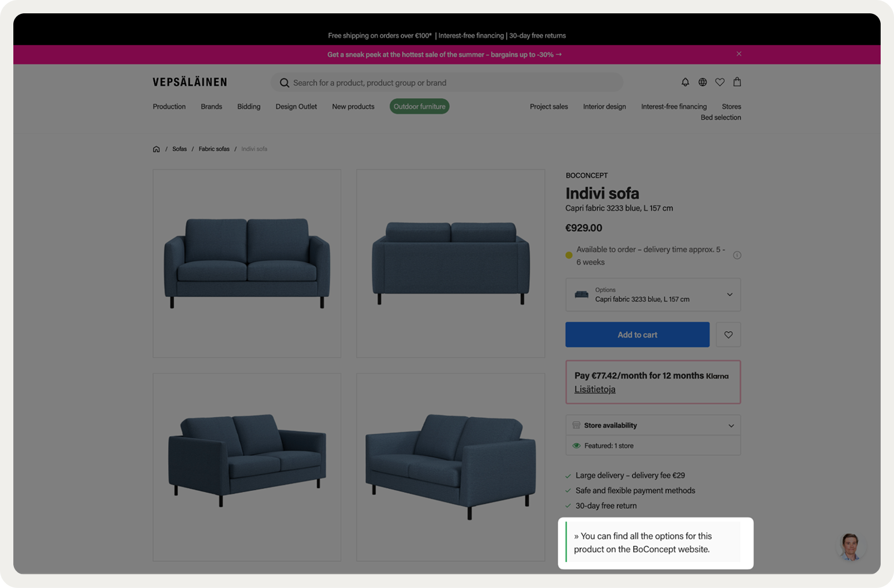The width and height of the screenshot is (894, 588).
Task: Click the delivery time info icon
Action: tap(737, 256)
